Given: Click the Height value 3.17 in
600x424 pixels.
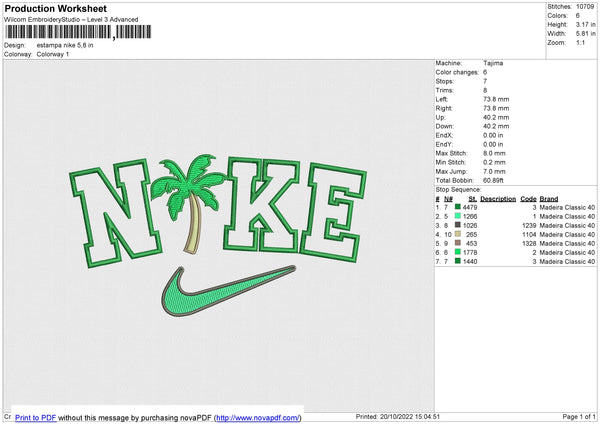Looking at the screenshot, I should pyautogui.click(x=585, y=24).
